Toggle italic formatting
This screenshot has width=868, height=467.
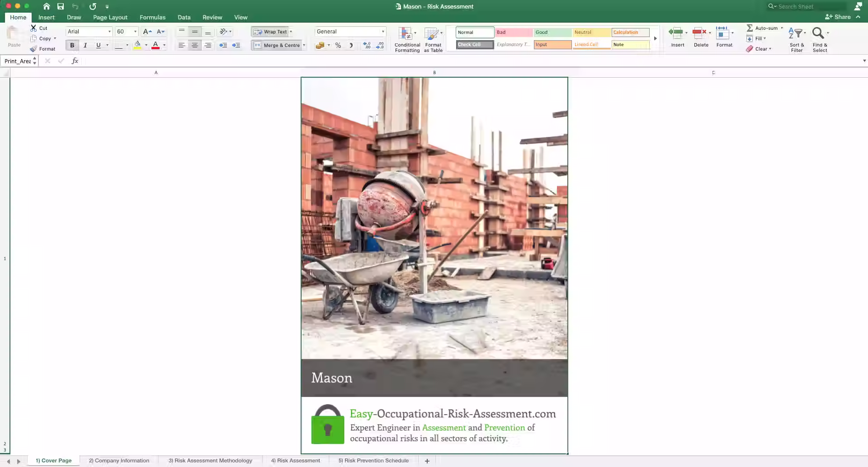[x=85, y=45]
